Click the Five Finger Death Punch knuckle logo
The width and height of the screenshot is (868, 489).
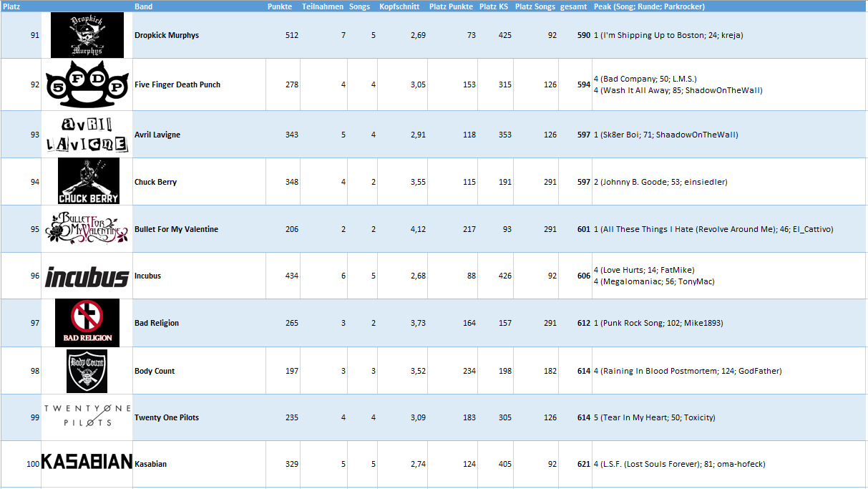pos(87,84)
